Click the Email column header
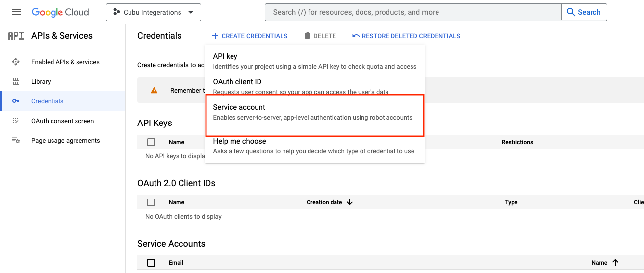 (176, 263)
